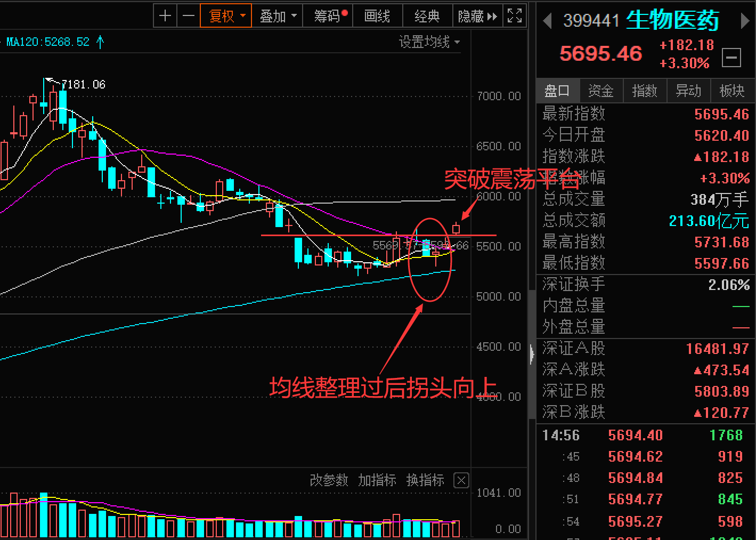The height and width of the screenshot is (540, 756).
Task: Select the 异动 tab
Action: (x=688, y=91)
